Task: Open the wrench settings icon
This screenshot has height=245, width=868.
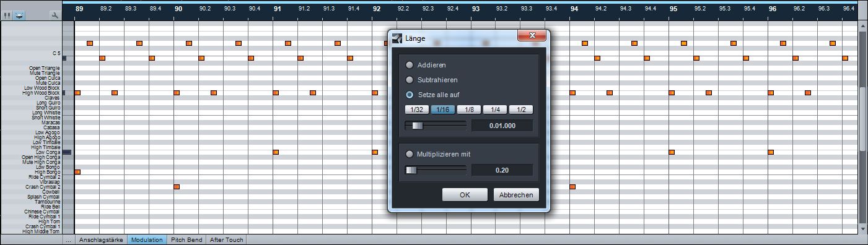Action: pyautogui.click(x=55, y=15)
